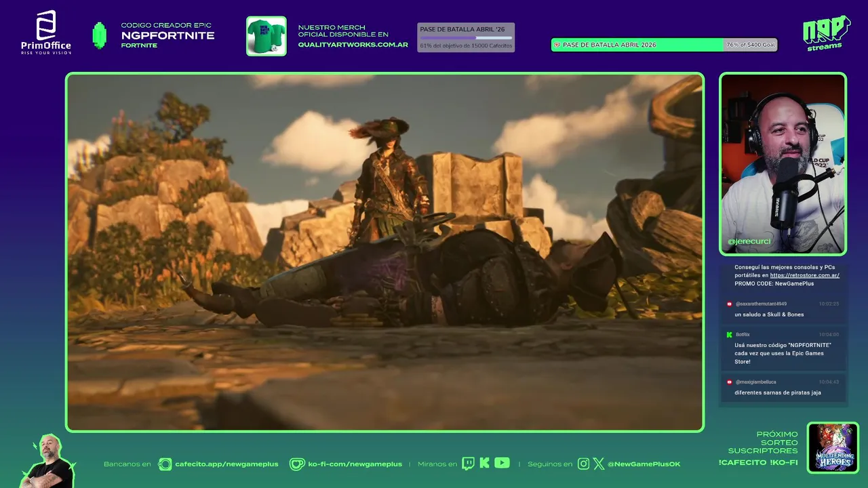This screenshot has height=488, width=868.
Task: Click the Ko-fi cup icon
Action: coord(297,464)
